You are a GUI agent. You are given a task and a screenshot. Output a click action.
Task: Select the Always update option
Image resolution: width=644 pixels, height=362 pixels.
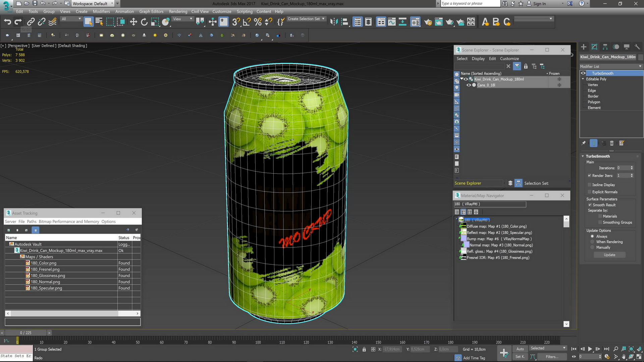point(592,236)
